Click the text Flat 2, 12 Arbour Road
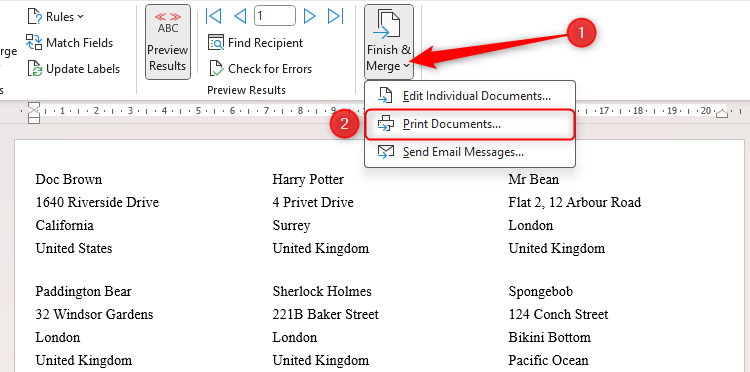 click(x=574, y=202)
